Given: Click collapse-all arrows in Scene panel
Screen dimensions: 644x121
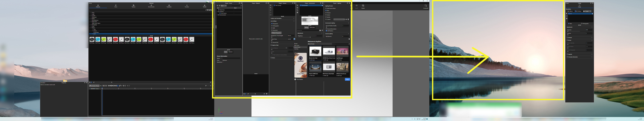Looking at the screenshot, I should click(x=218, y=6).
